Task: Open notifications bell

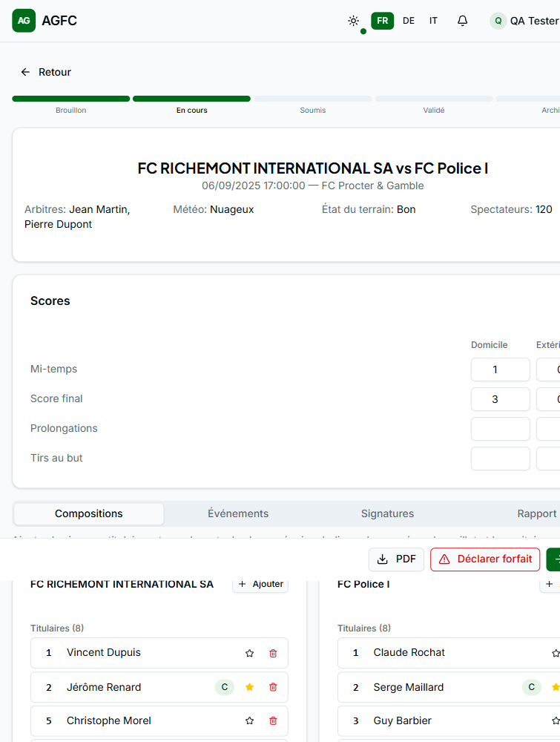Action: pos(463,21)
